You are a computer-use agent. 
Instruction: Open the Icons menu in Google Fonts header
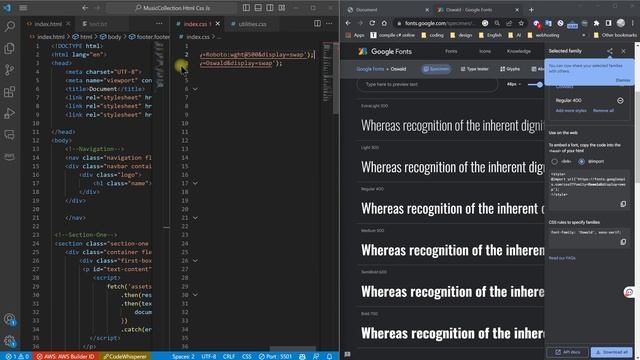[x=485, y=51]
